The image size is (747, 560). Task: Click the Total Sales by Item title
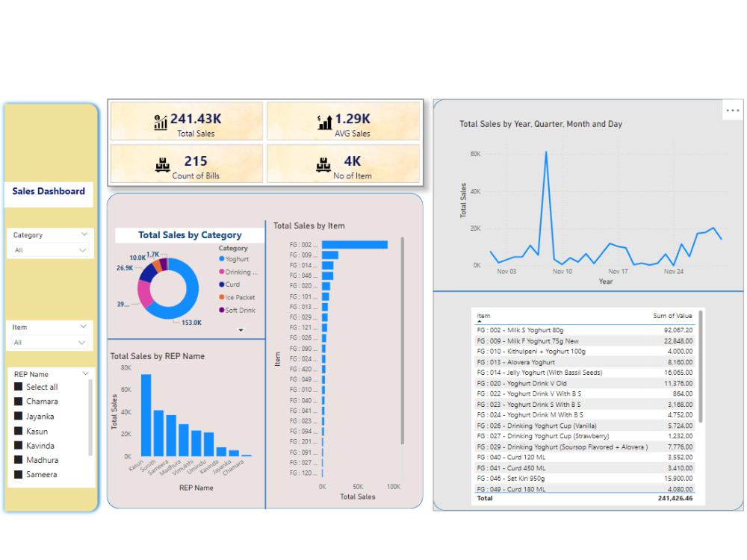coord(309,225)
